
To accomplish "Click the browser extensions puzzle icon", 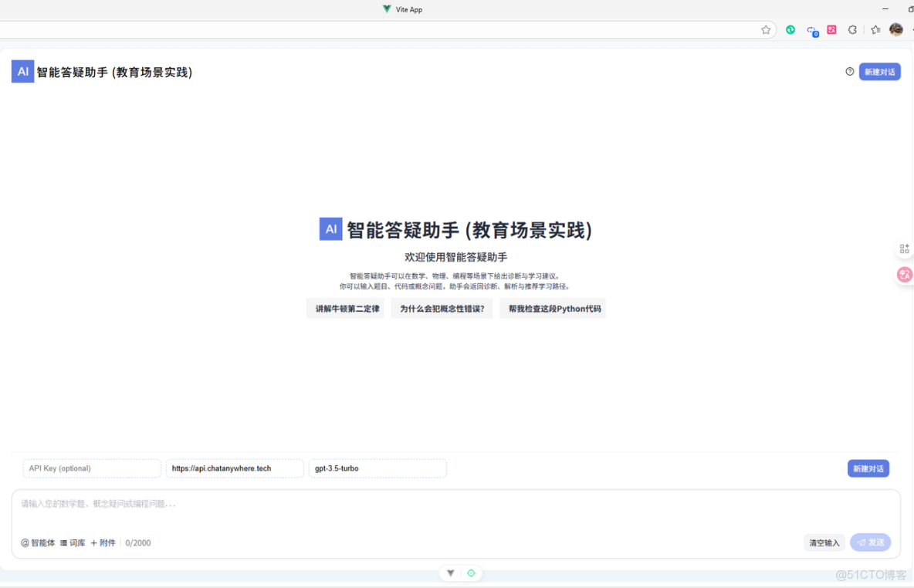I will 851,29.
